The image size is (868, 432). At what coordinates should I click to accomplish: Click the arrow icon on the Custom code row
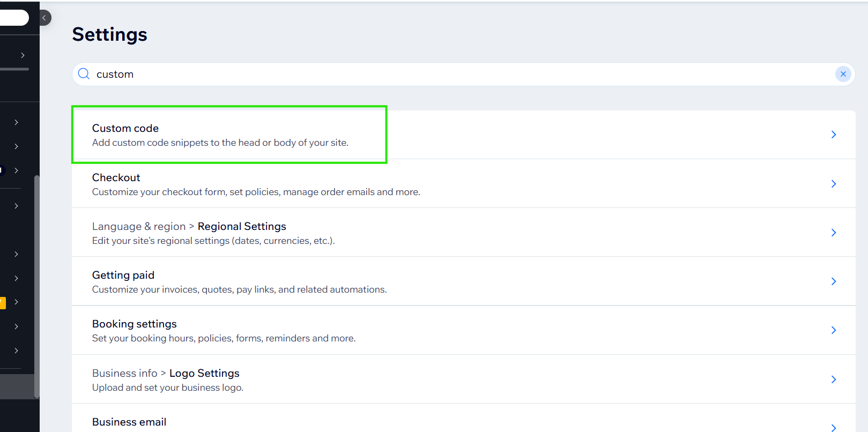pos(833,135)
